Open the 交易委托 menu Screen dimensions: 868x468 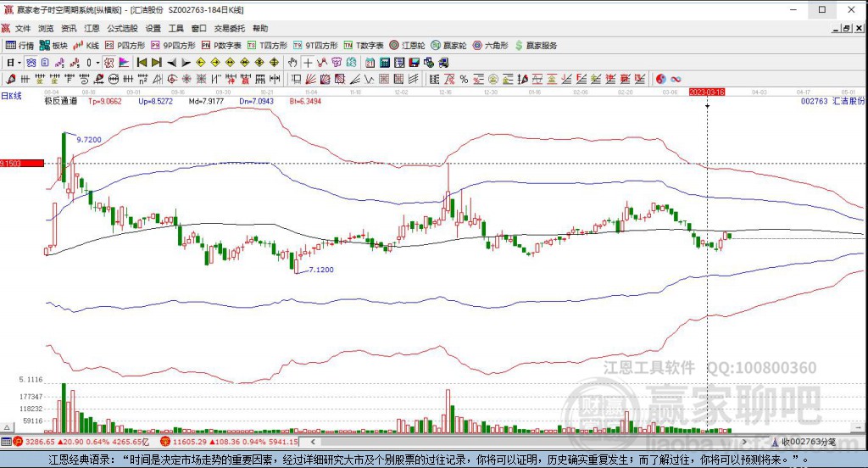(x=230, y=28)
